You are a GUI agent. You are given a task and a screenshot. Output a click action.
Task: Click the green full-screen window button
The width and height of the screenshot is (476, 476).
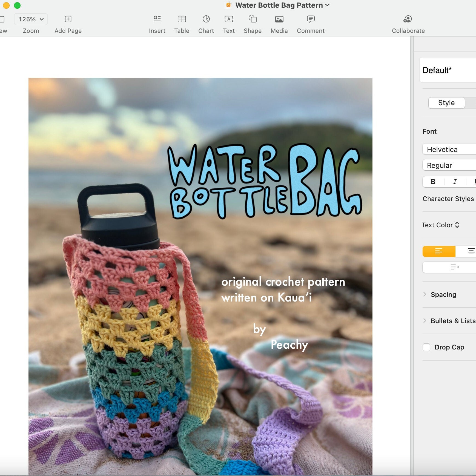tap(17, 5)
